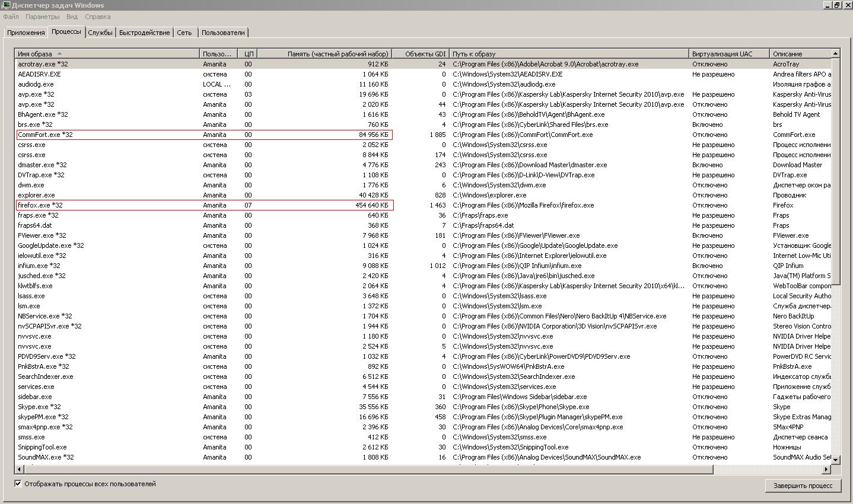Click the vertical scrollbar thumb
Screen dimensions: 853x504
click(836, 171)
